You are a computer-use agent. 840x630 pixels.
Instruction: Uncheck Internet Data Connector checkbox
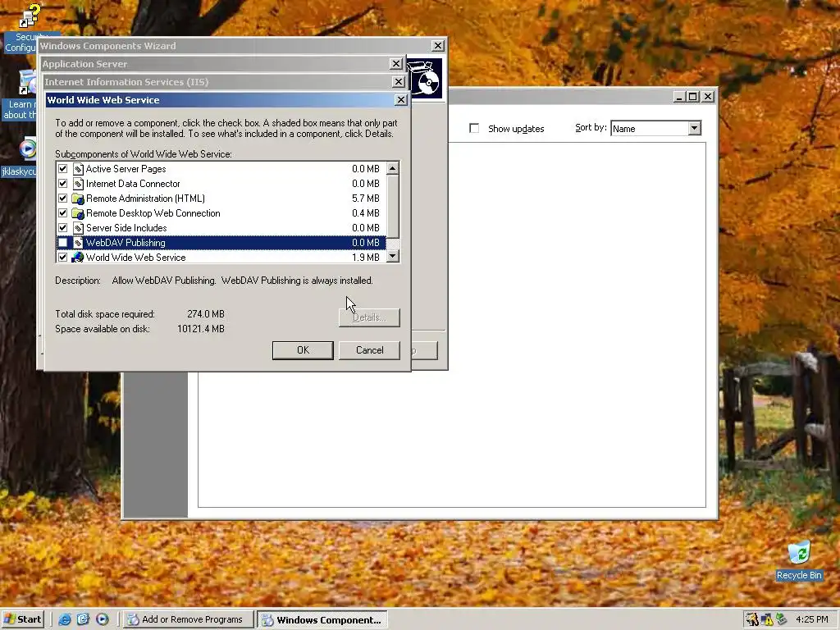(x=62, y=184)
